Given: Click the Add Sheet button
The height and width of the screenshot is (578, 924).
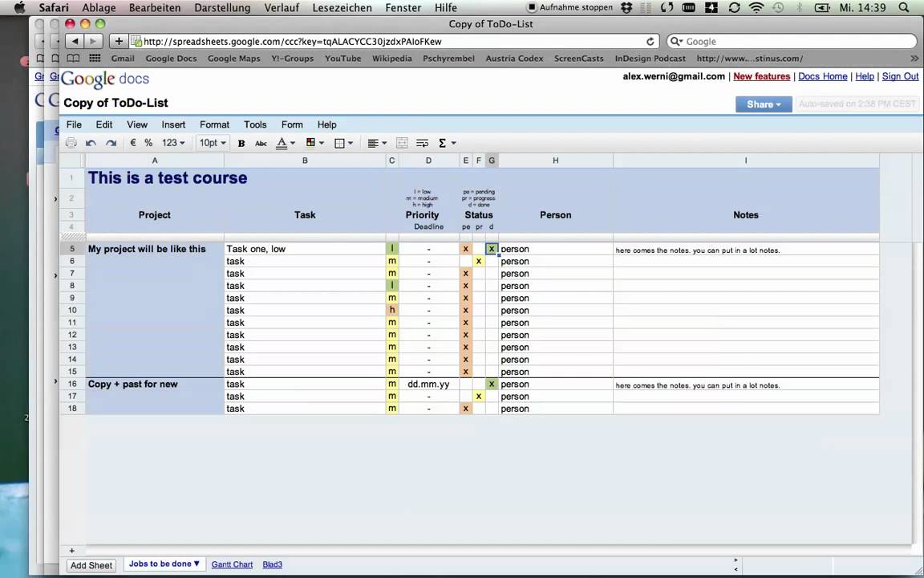Looking at the screenshot, I should (91, 565).
